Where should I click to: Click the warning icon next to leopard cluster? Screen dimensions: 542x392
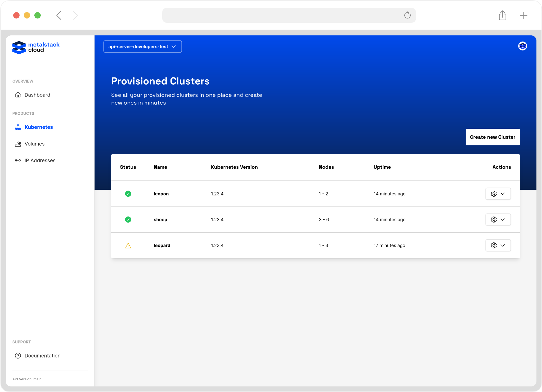128,245
